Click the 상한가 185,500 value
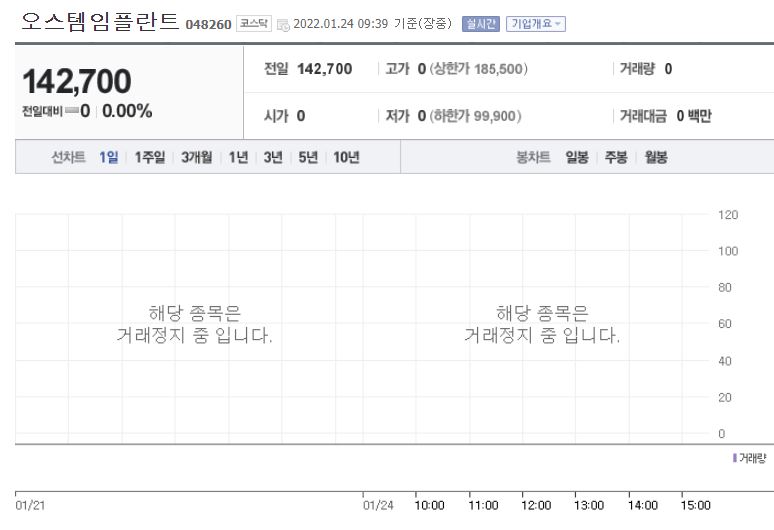The height and width of the screenshot is (530, 774). (x=478, y=69)
